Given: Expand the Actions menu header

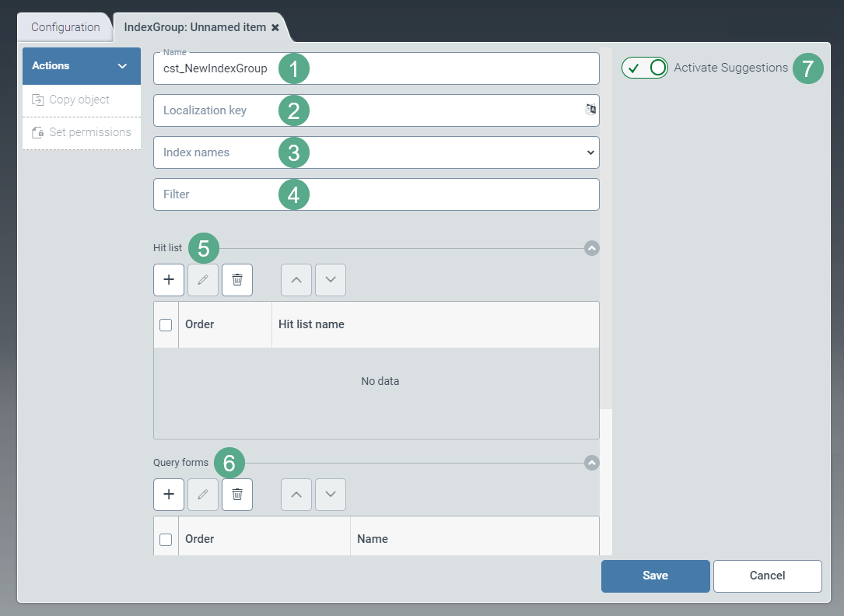Looking at the screenshot, I should tap(82, 66).
